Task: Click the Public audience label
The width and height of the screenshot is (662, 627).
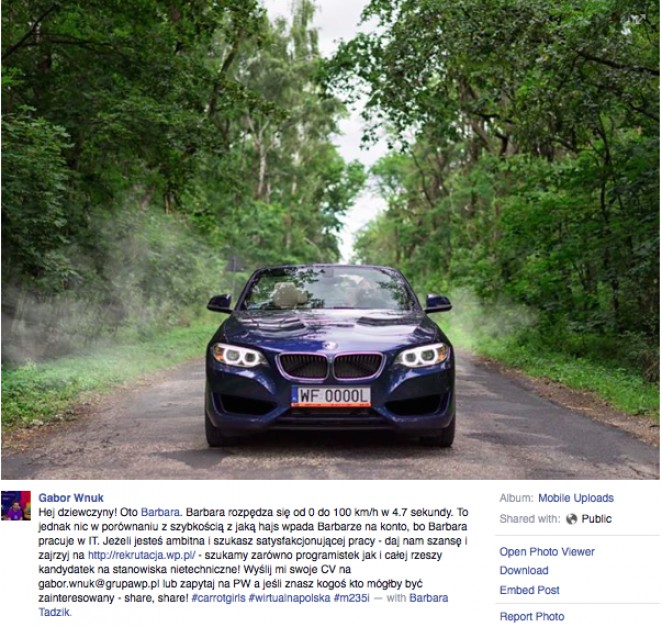Action: pyautogui.click(x=596, y=519)
